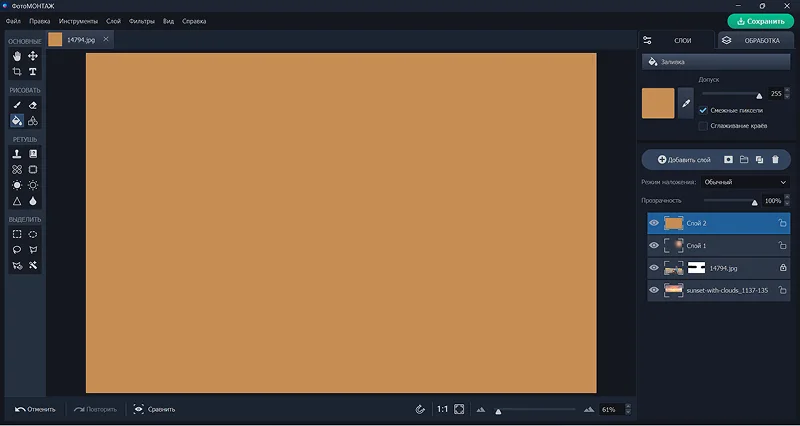Select the Text tool

(33, 72)
